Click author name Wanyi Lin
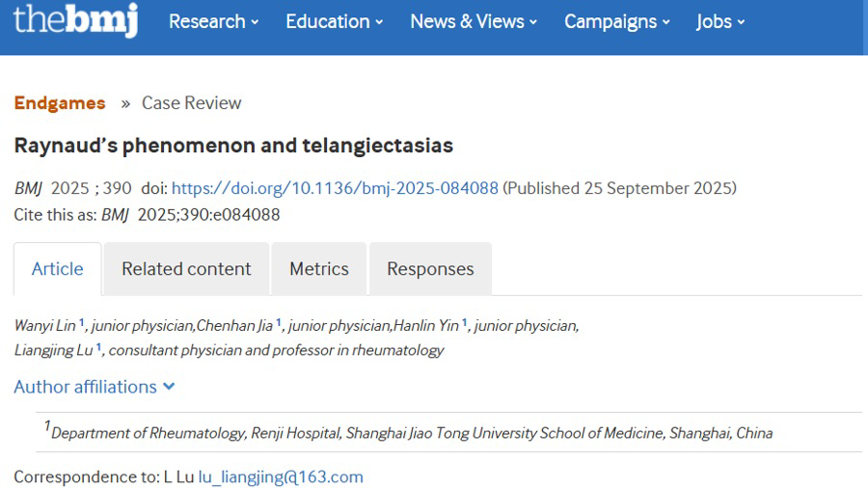Viewport: 868px width, 488px height. [x=45, y=326]
